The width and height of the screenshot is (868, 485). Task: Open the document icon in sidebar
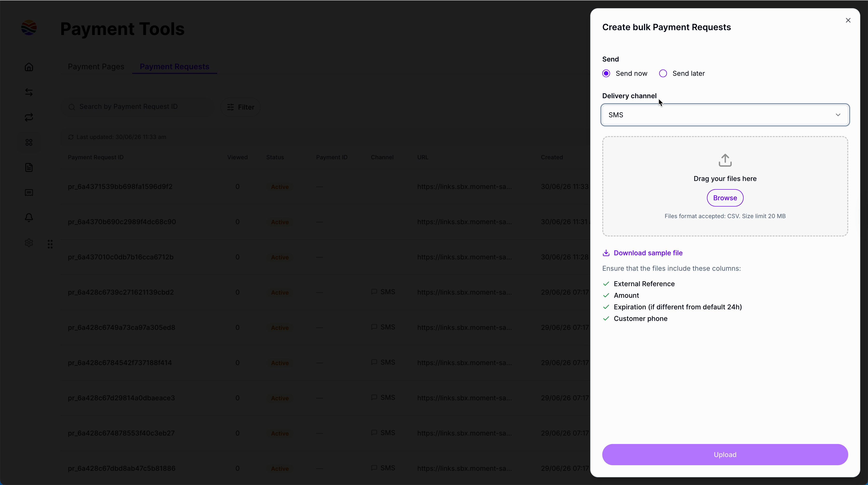coord(29,167)
